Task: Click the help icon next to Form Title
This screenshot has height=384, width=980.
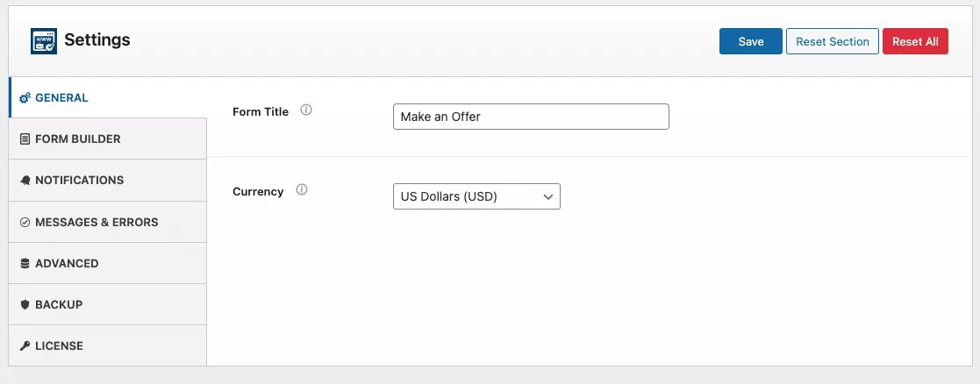Action: pos(306,111)
